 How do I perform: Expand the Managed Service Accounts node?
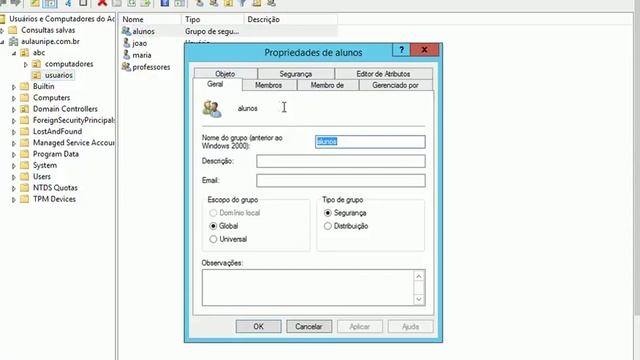(x=14, y=143)
